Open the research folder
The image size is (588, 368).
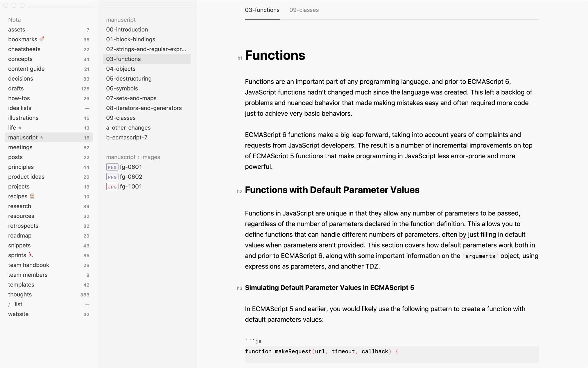(x=49, y=206)
